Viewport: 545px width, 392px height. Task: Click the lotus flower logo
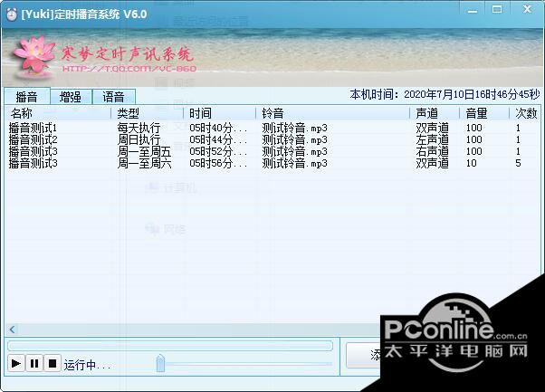click(33, 56)
